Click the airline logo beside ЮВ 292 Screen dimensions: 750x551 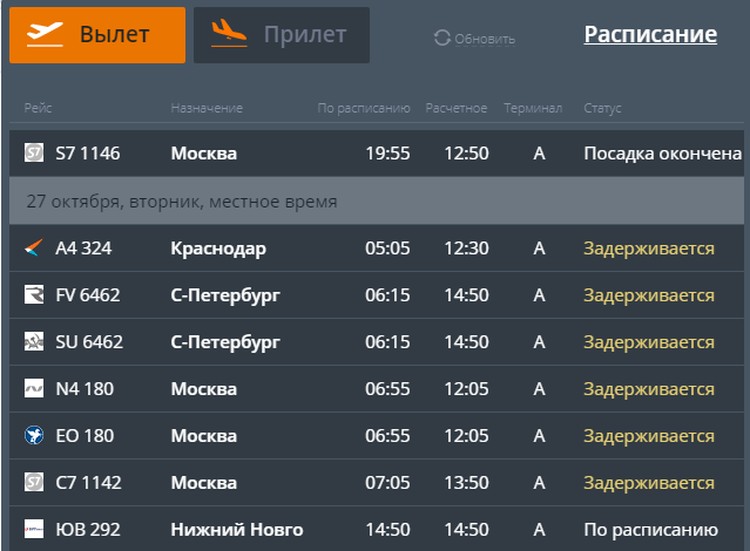point(34,530)
